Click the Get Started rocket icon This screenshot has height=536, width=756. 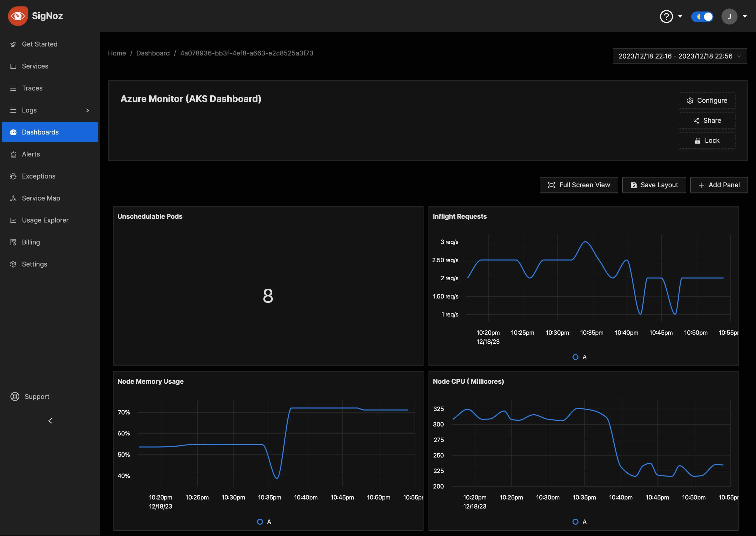click(x=13, y=44)
